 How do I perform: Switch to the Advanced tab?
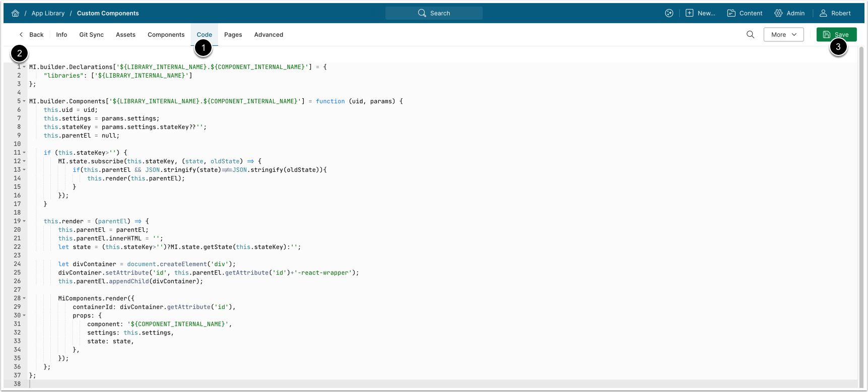(269, 35)
